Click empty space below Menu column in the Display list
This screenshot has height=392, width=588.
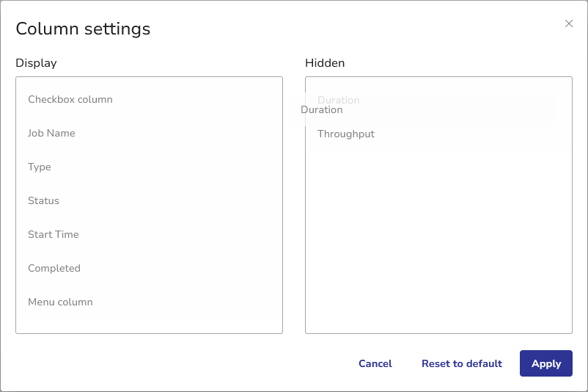pos(149,323)
